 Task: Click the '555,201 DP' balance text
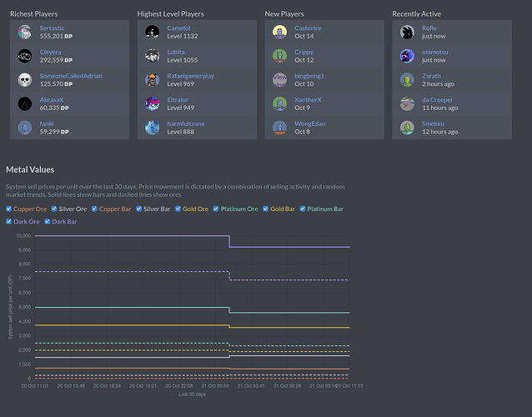click(x=56, y=37)
